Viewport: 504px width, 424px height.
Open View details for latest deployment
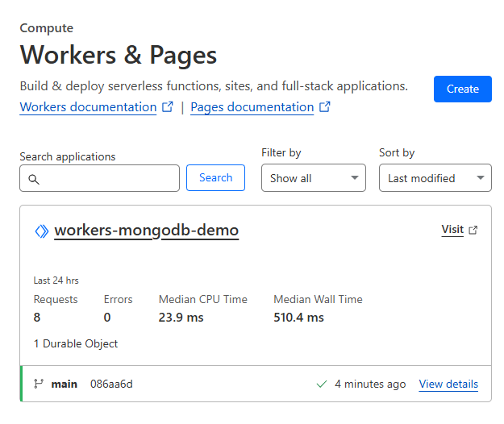click(x=448, y=384)
